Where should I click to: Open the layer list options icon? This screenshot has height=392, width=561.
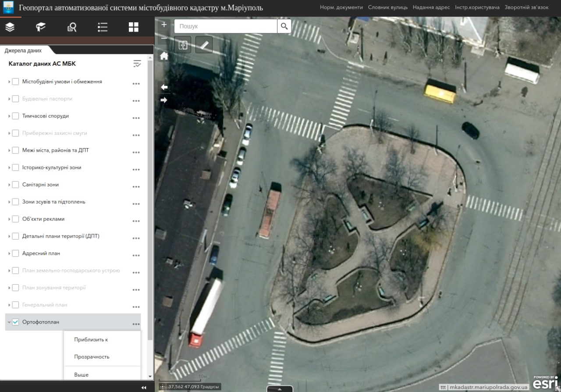pyautogui.click(x=137, y=64)
